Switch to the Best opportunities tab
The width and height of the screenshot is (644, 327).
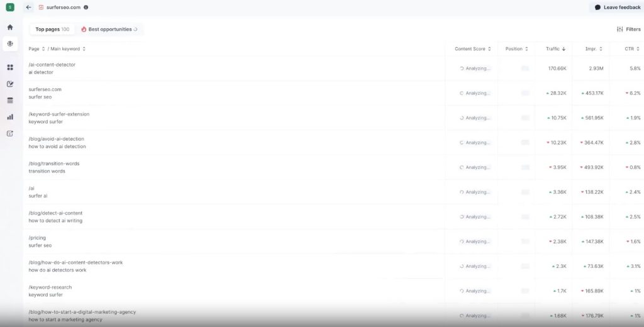point(109,29)
